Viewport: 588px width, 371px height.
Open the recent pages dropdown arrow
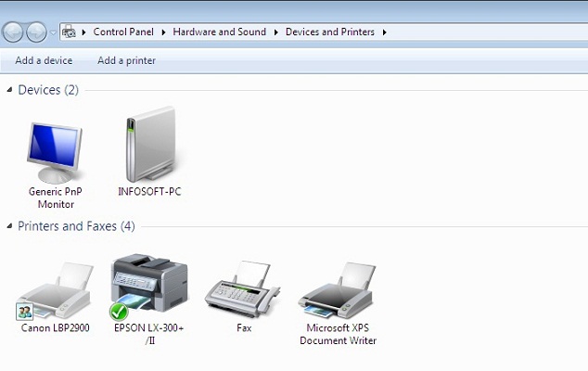click(53, 32)
